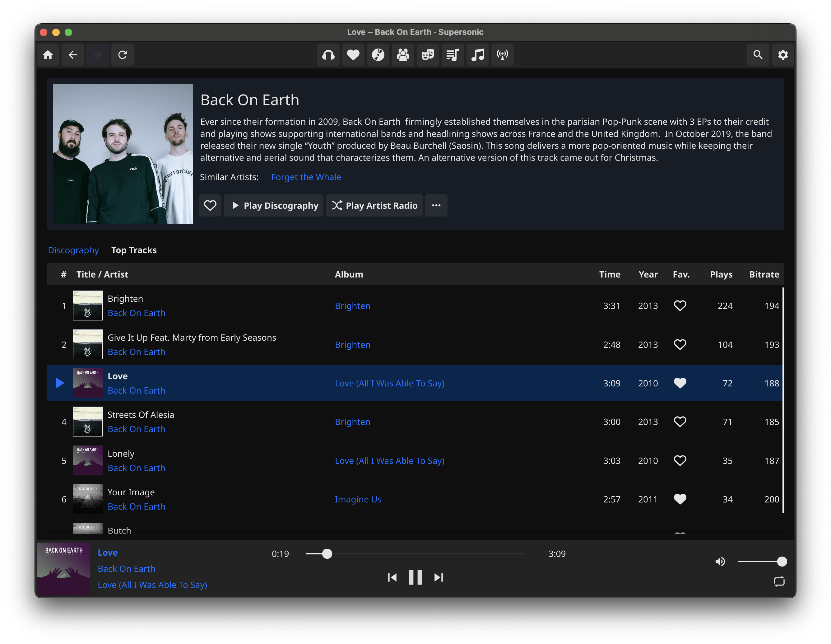Click the large artist photo
Screen dimensions: 831x644
pos(123,154)
